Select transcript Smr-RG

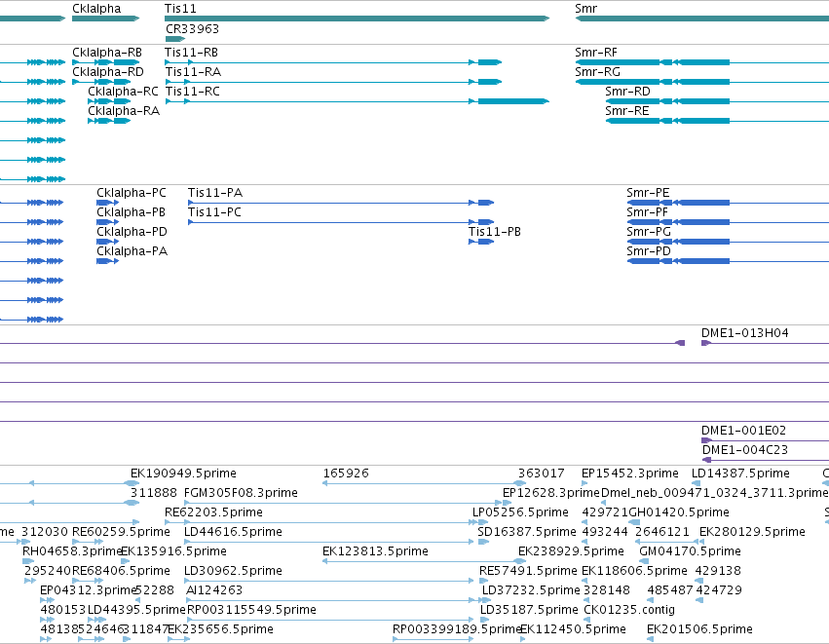[x=701, y=82]
